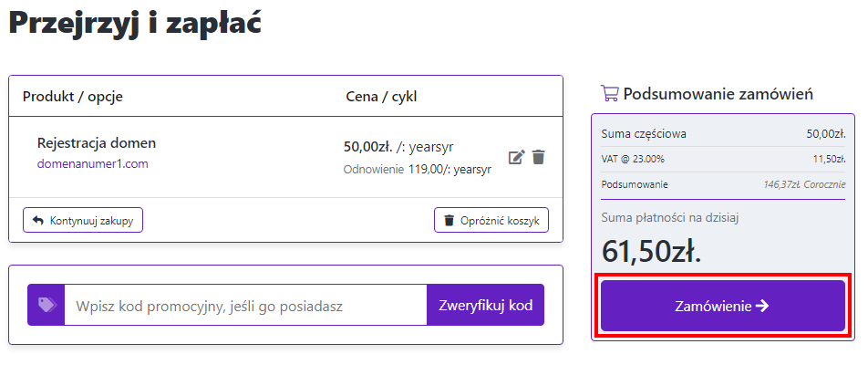
Task: Click the VAT @ 23.00% row
Action: tap(723, 159)
